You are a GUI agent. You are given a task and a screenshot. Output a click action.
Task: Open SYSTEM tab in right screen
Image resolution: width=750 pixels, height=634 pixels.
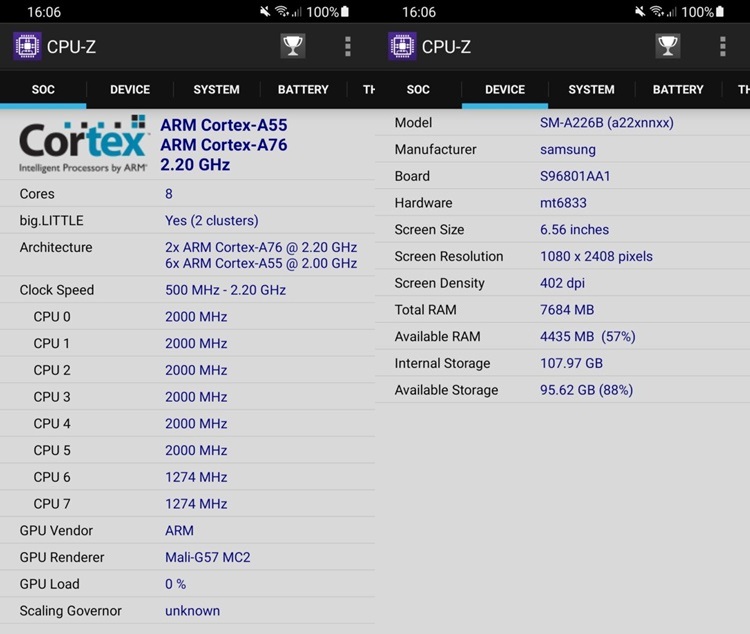[x=591, y=89]
